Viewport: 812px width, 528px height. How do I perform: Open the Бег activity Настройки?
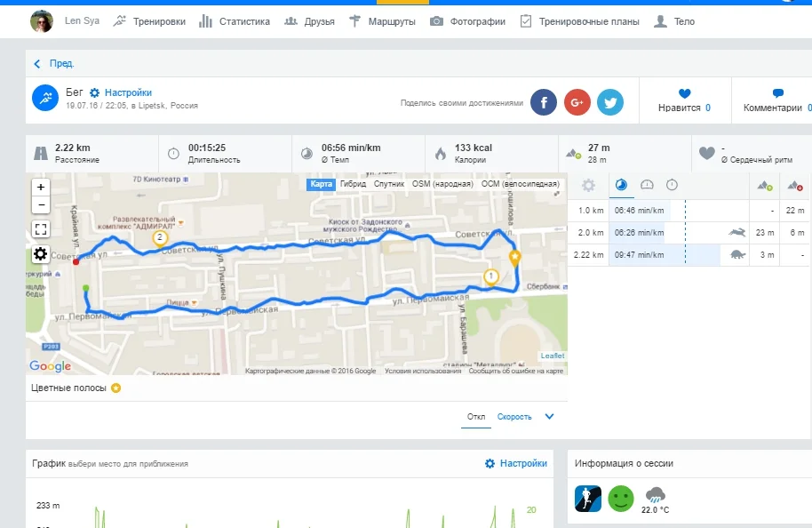pos(121,92)
